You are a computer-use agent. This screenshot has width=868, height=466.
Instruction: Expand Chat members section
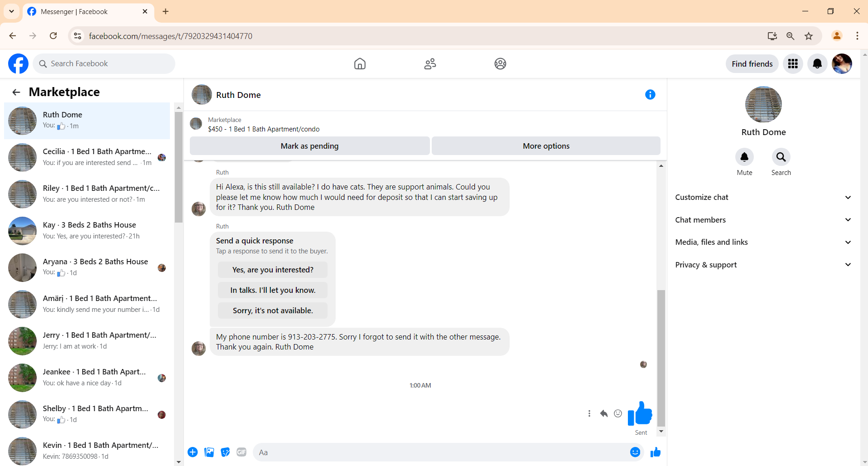point(763,220)
